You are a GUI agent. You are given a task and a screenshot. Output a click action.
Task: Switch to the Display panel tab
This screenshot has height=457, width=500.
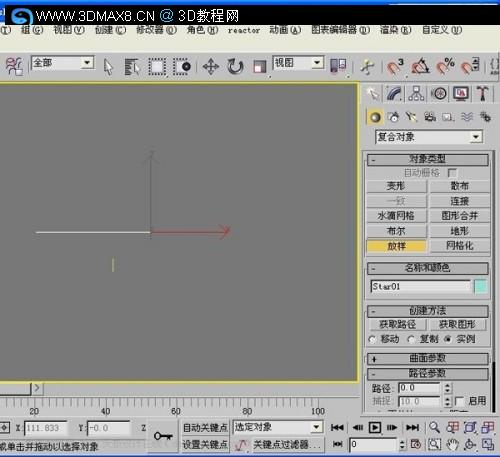461,94
